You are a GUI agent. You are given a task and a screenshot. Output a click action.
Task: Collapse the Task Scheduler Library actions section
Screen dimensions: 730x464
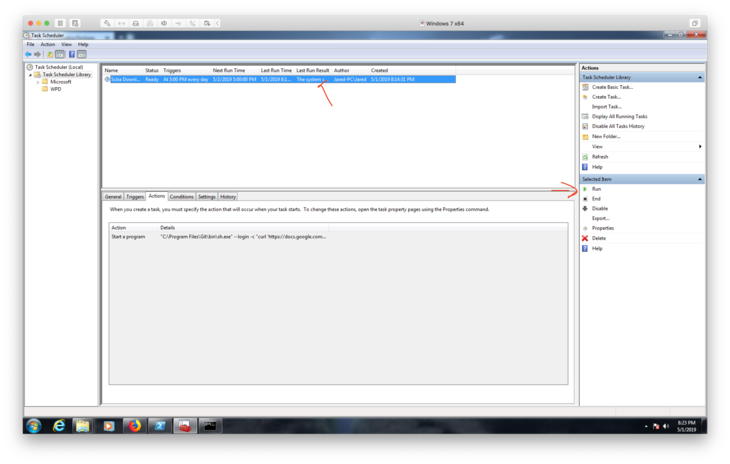pyautogui.click(x=700, y=77)
